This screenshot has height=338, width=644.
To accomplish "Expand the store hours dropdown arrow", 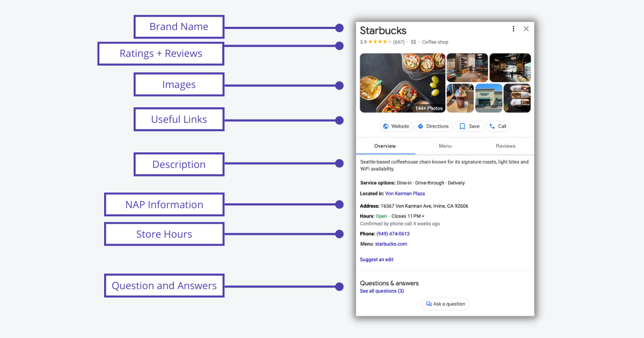I will [x=423, y=217].
